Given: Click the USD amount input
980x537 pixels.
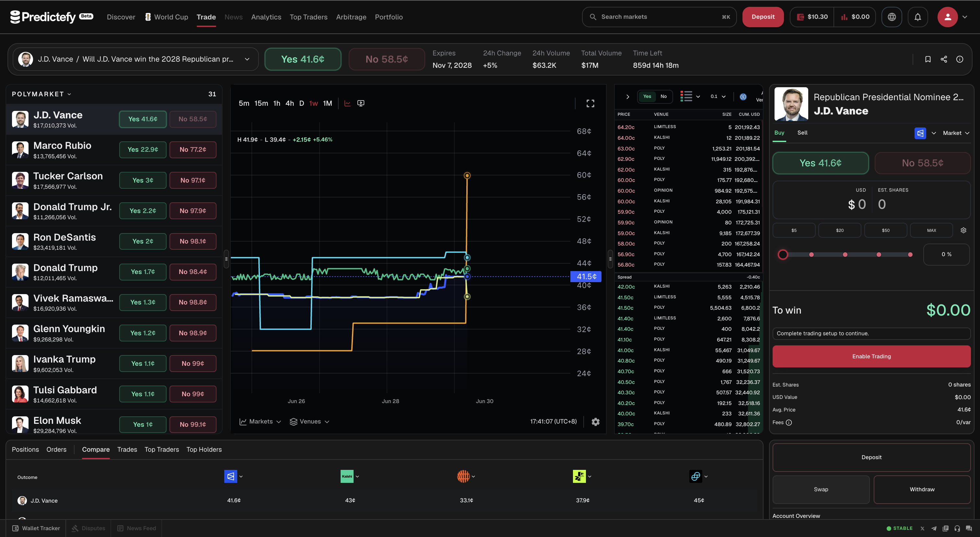Looking at the screenshot, I should 857,204.
